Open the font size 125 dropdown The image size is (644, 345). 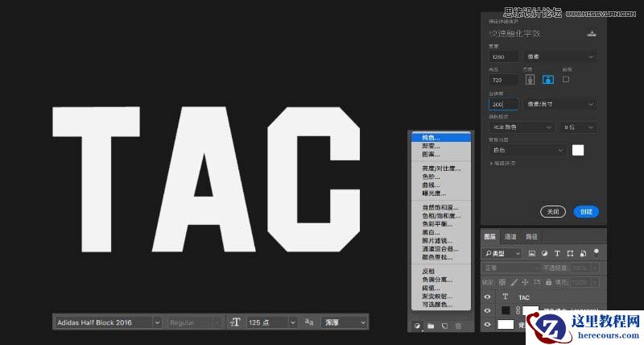pyautogui.click(x=292, y=322)
